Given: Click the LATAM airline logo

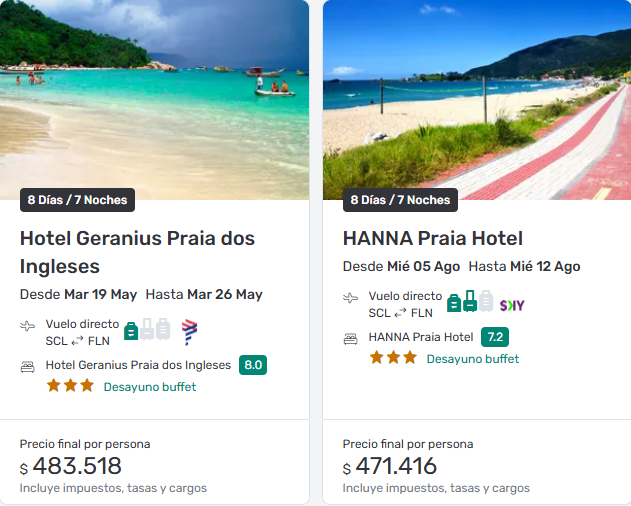Looking at the screenshot, I should tap(189, 331).
